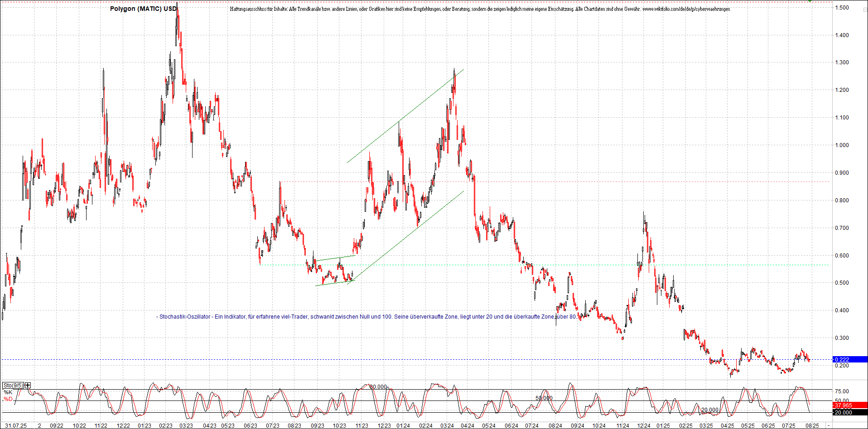Screen dimensions: 868x429
Task: Click the "-" marker at the bottom-right axis
Action: click(828, 425)
